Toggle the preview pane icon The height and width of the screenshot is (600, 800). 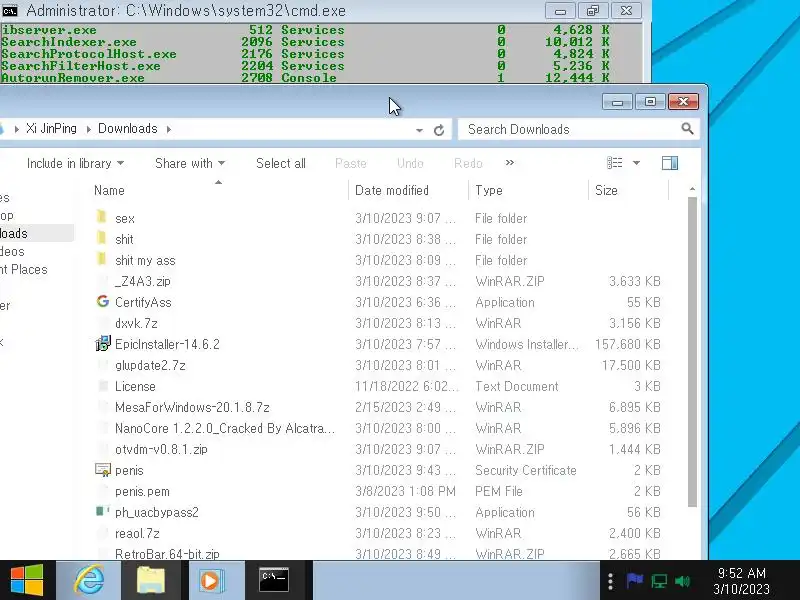670,163
